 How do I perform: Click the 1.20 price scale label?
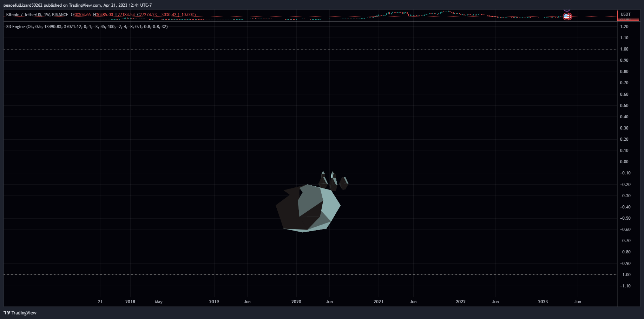coord(624,27)
